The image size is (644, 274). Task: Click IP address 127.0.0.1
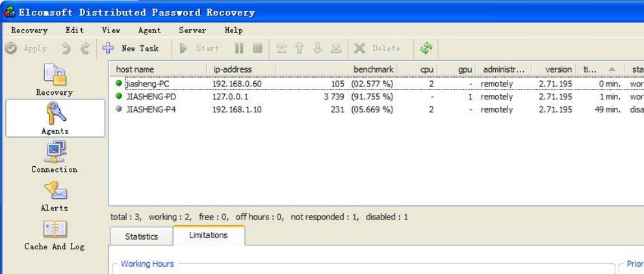pyautogui.click(x=230, y=97)
